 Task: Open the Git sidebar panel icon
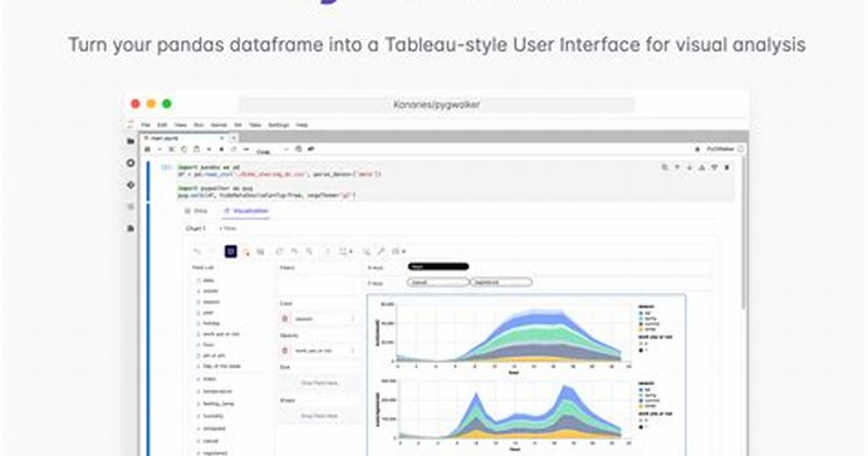131,184
